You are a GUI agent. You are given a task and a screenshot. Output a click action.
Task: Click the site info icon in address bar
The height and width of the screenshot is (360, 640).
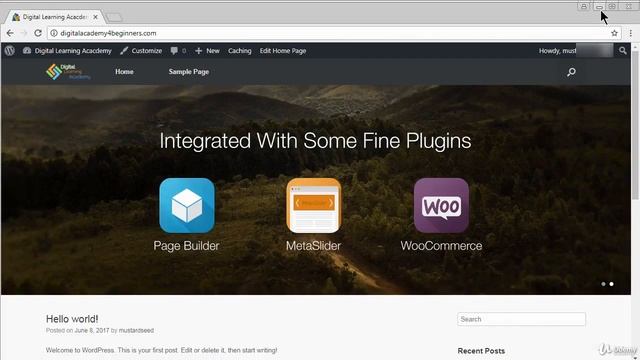(x=54, y=33)
